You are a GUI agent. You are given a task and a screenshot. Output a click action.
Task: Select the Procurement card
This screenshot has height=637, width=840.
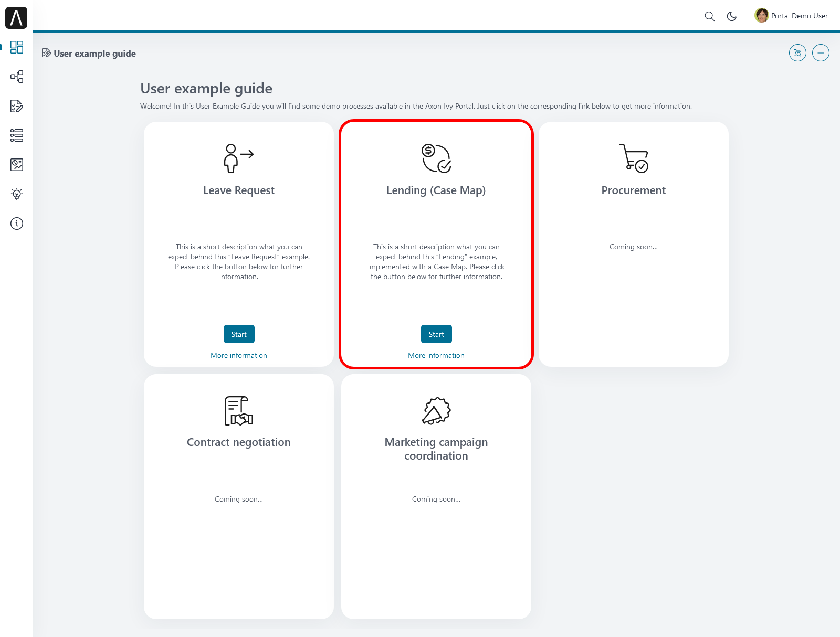click(633, 244)
